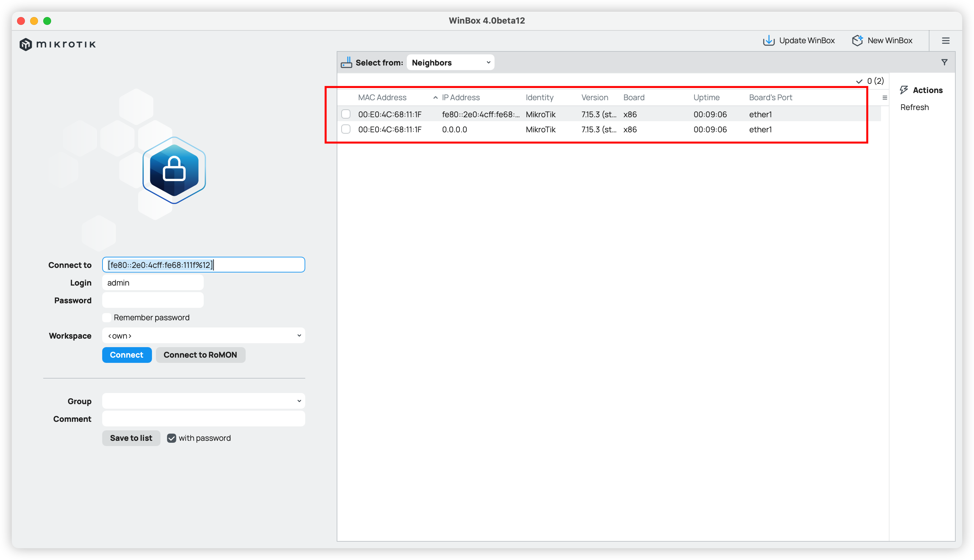The height and width of the screenshot is (560, 974).
Task: Click the x86 board cell in fe80 row
Action: 629,114
